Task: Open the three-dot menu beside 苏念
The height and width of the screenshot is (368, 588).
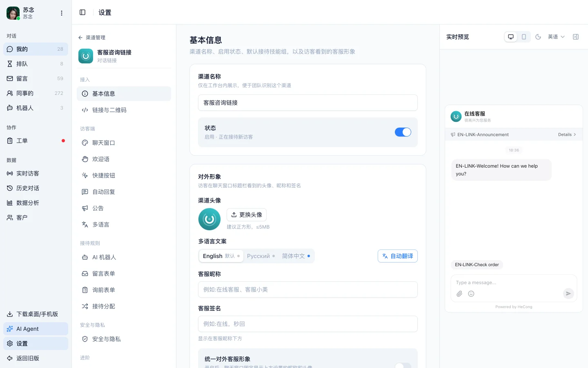Action: coord(62,13)
